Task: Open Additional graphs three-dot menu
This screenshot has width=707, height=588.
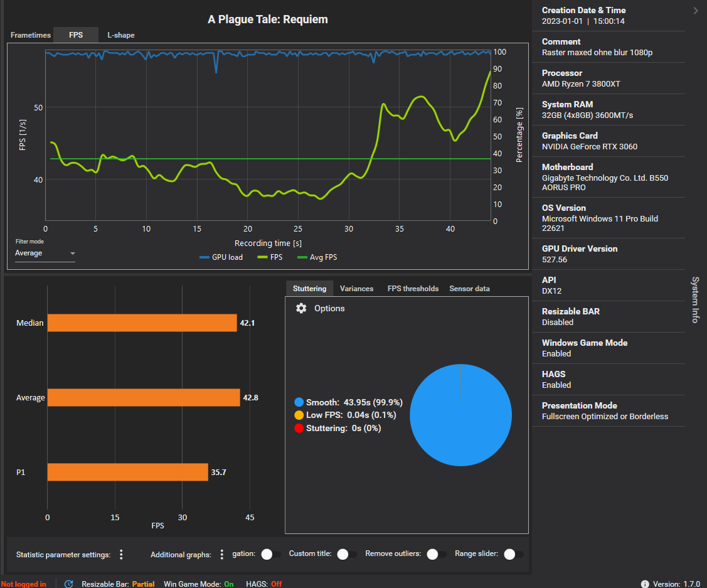Action: click(221, 554)
